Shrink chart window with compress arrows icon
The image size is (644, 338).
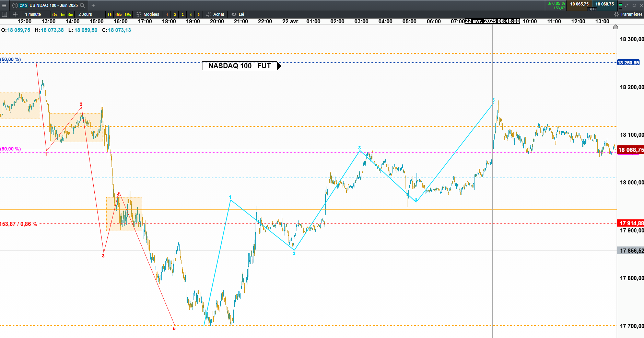[x=627, y=5]
